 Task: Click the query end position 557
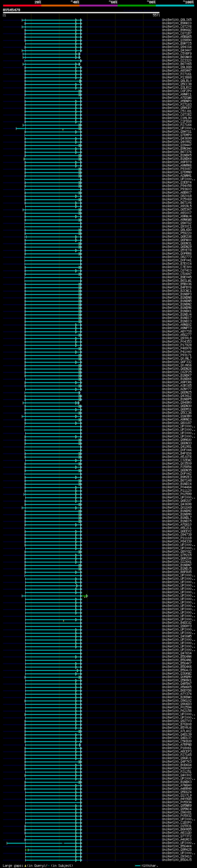(x=155, y=15)
